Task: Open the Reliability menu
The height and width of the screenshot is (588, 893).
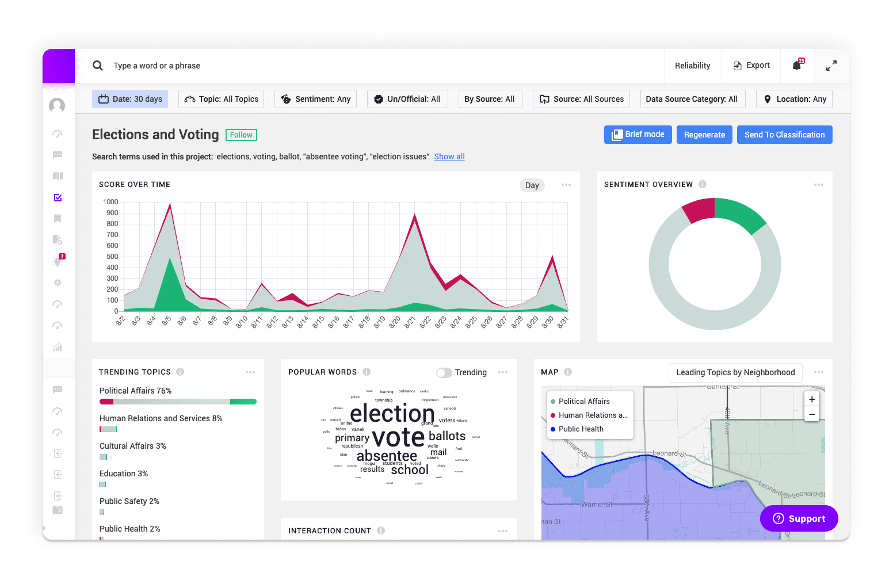Action: 693,66
